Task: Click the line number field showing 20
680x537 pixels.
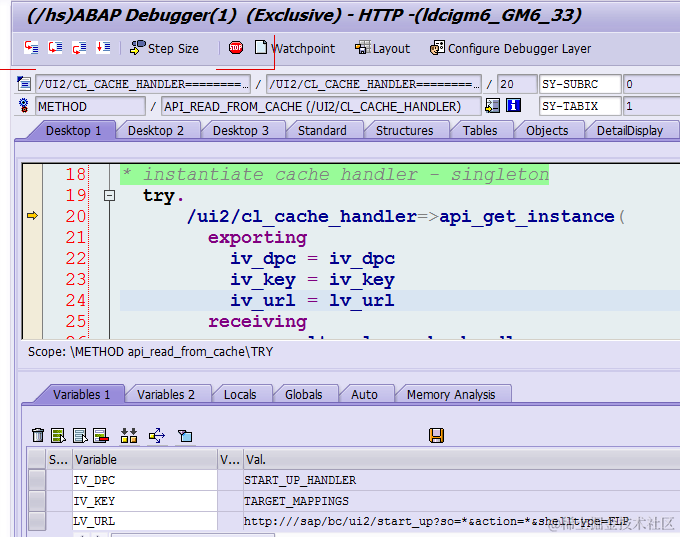Action: tap(517, 84)
